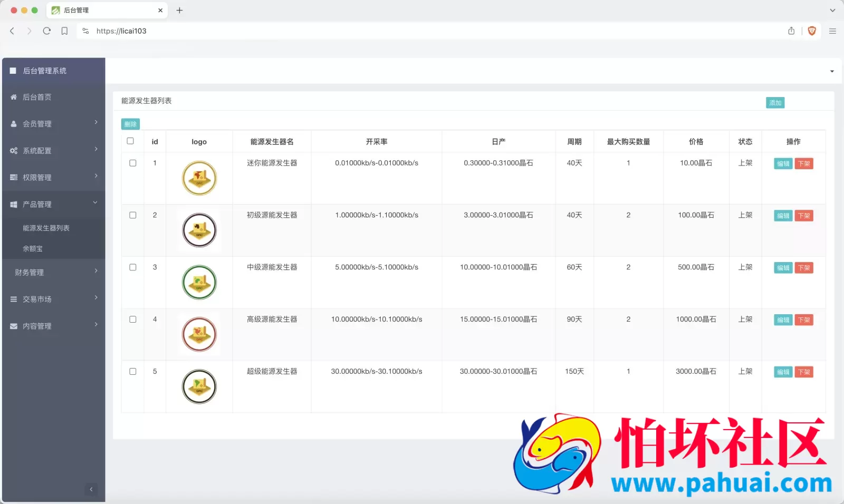Click the home icon beside 后台首页
This screenshot has height=504, width=844.
point(14,97)
